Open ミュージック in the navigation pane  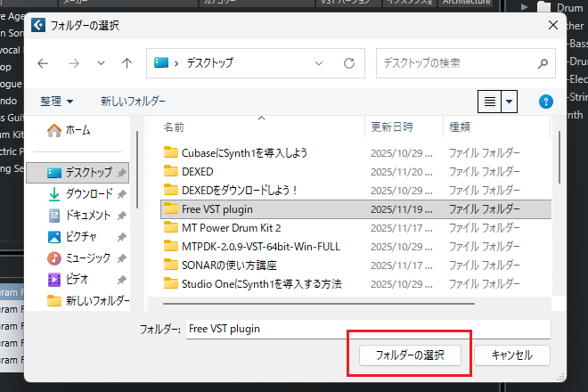pyautogui.click(x=88, y=257)
